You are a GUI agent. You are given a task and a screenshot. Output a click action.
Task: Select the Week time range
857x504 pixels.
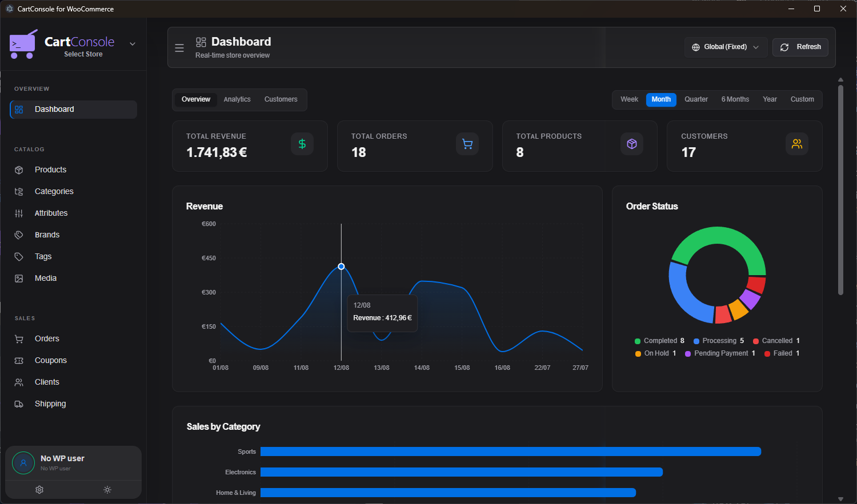pyautogui.click(x=629, y=99)
